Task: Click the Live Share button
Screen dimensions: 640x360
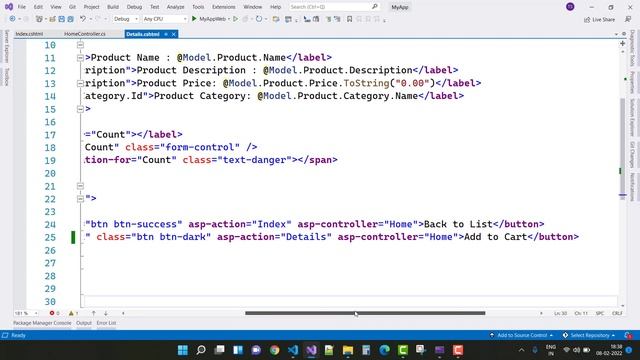Action: (599, 19)
